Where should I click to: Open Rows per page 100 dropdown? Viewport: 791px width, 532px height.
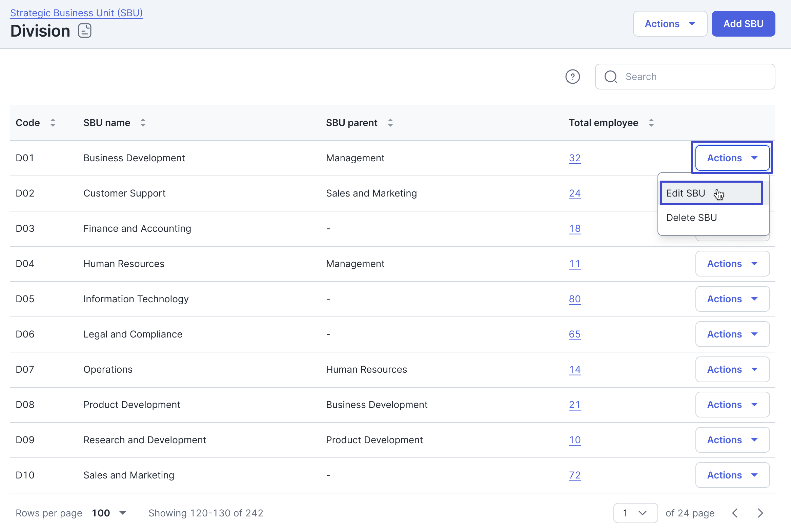[109, 513]
